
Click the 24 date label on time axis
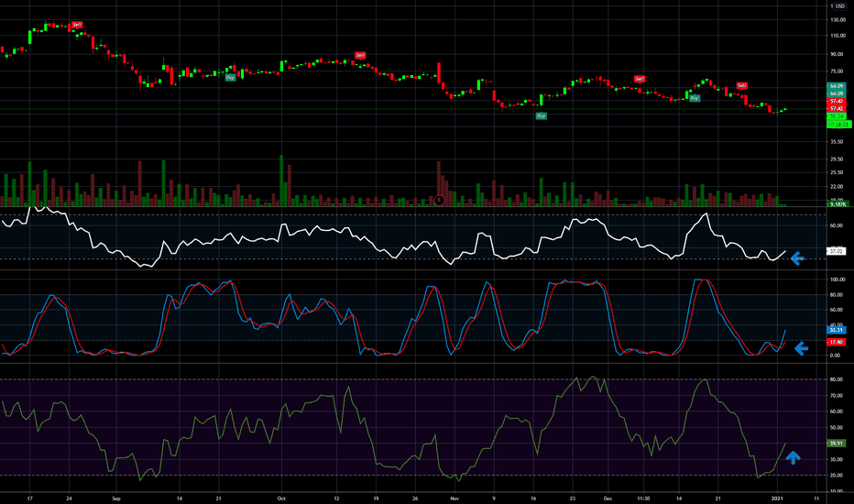click(69, 498)
